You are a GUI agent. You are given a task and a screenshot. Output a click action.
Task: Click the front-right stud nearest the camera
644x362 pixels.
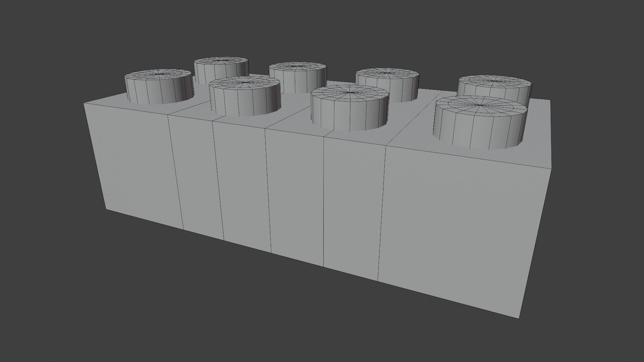[480, 121]
